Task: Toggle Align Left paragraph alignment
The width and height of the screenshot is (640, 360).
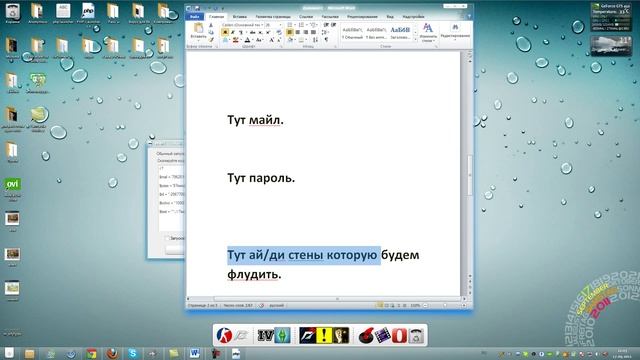Action: (289, 32)
